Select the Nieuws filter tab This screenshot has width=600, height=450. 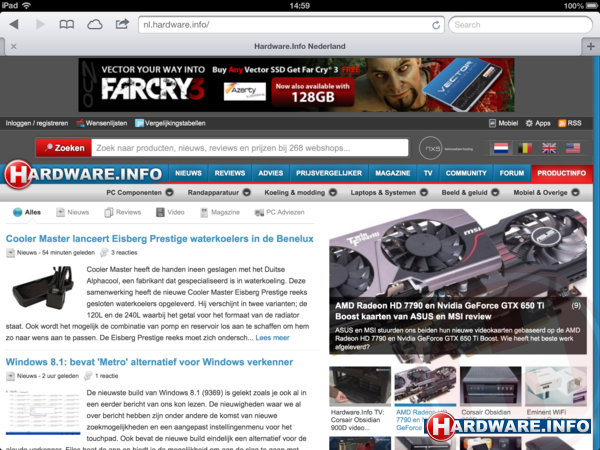point(73,212)
